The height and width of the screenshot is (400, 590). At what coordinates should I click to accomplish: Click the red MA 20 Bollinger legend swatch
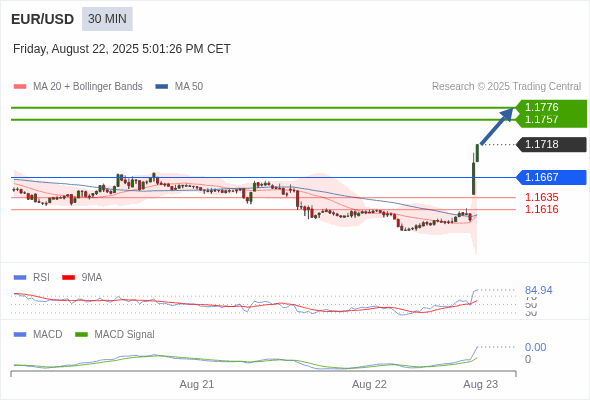click(20, 87)
